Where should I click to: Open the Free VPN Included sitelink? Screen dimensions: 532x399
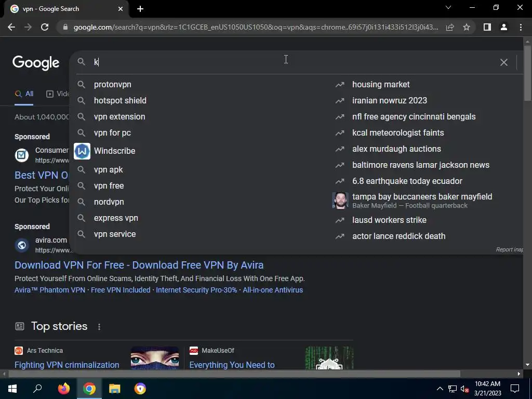pos(121,290)
